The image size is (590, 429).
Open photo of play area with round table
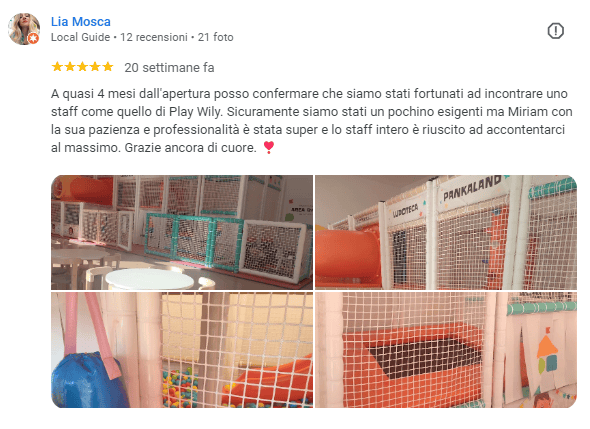click(182, 232)
